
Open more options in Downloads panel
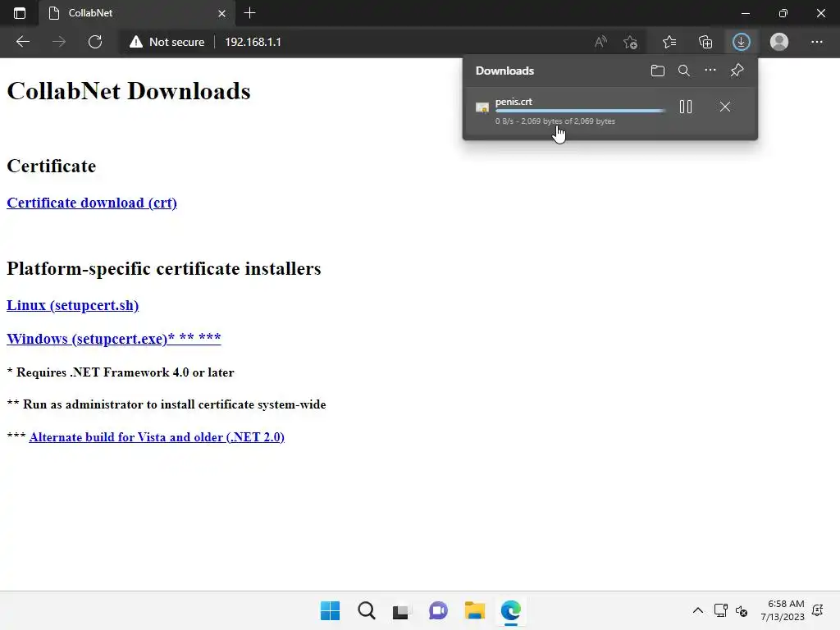coord(710,71)
